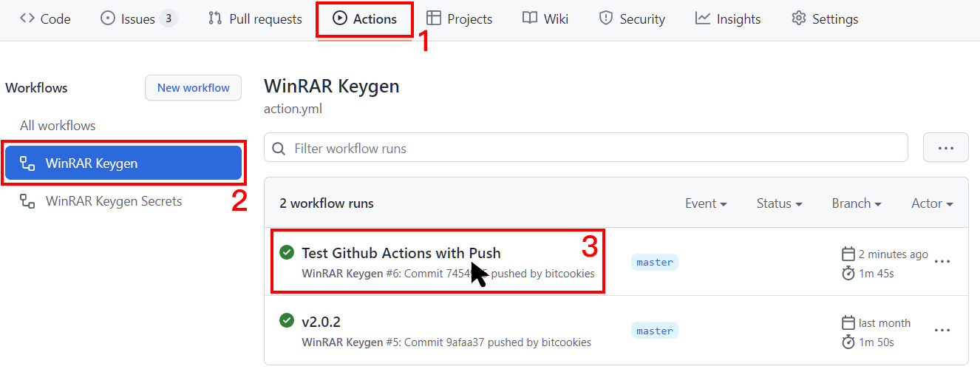Open the Branch filter dropdown
This screenshot has width=980, height=375.
[856, 203]
